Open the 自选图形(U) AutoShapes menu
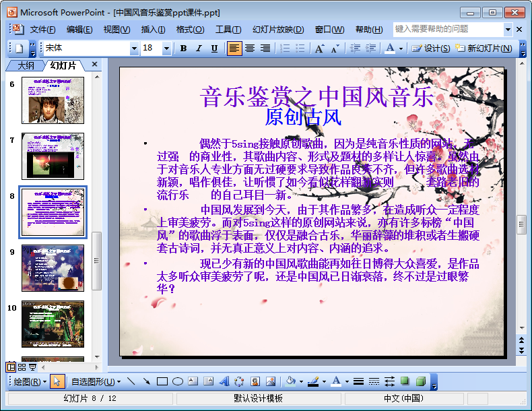Image resolution: width=532 pixels, height=411 pixels. 96,382
